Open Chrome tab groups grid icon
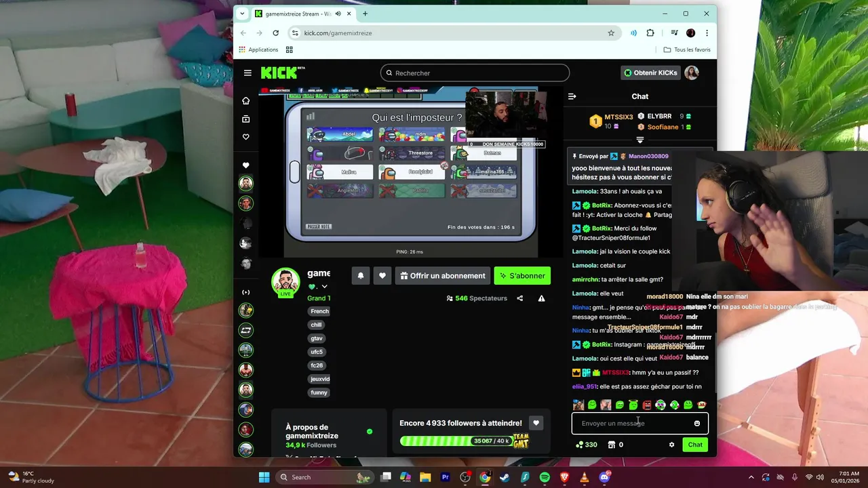 point(290,49)
